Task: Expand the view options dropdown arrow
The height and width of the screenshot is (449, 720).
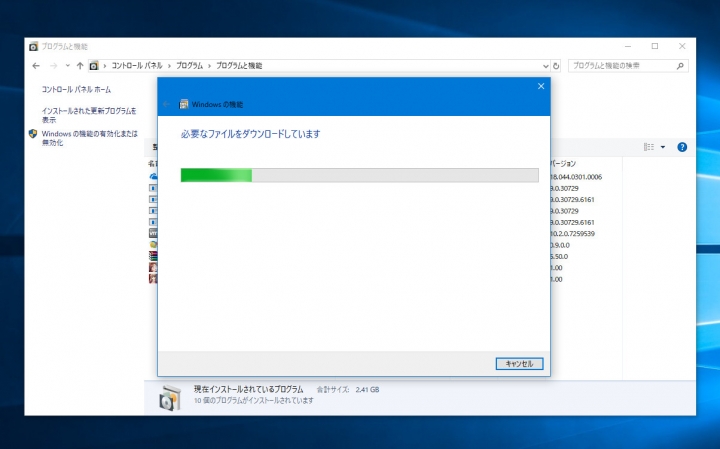Action: (663, 147)
